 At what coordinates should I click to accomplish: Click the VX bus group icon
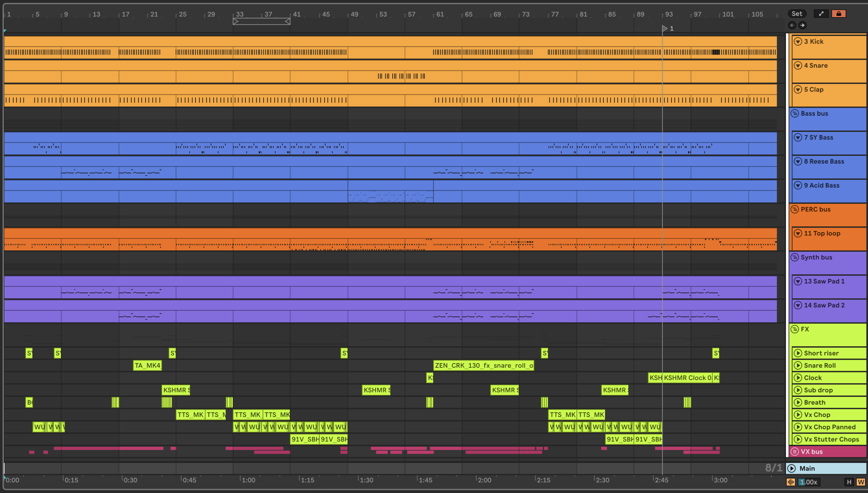(x=795, y=451)
